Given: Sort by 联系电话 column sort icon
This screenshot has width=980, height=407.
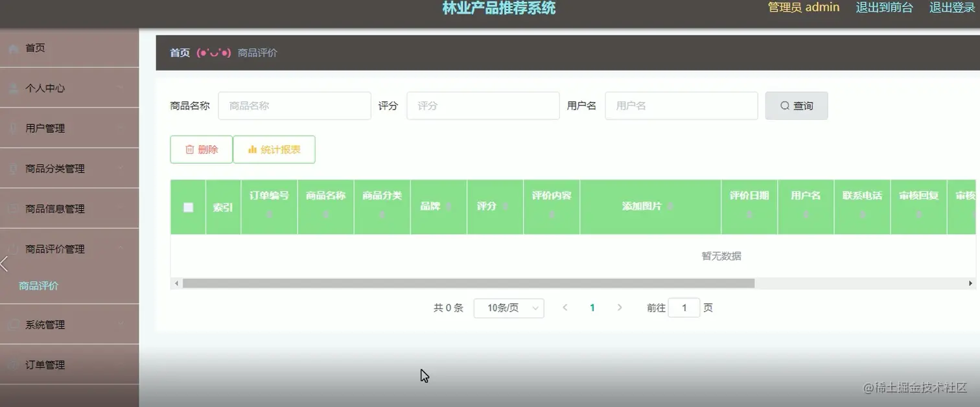Looking at the screenshot, I should click(862, 214).
